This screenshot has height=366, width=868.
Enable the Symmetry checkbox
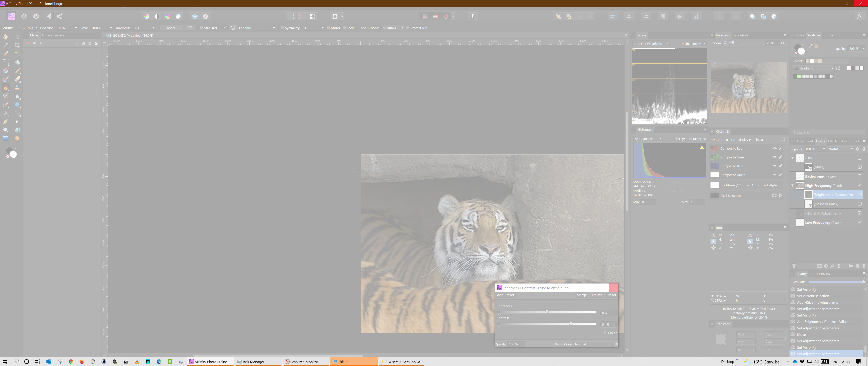(x=282, y=28)
